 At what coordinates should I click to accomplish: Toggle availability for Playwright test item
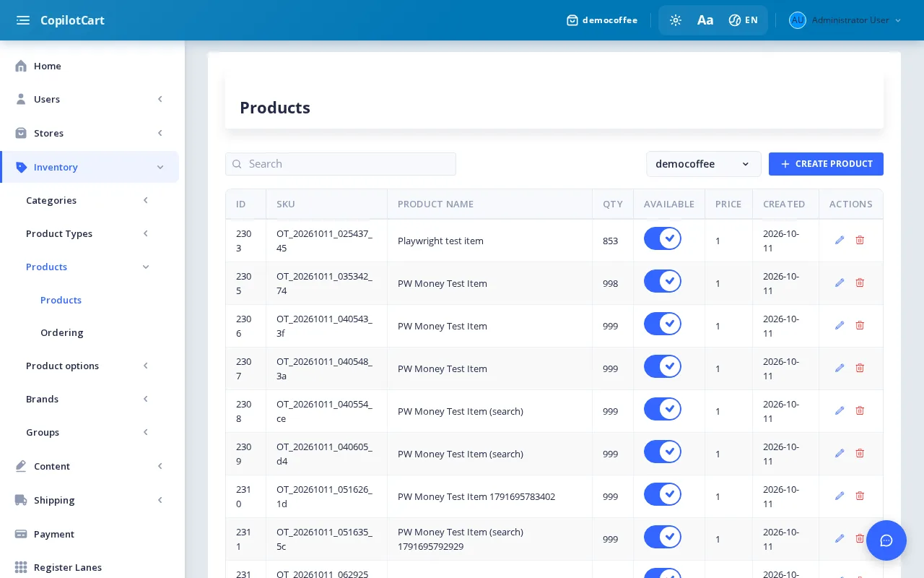(x=663, y=238)
